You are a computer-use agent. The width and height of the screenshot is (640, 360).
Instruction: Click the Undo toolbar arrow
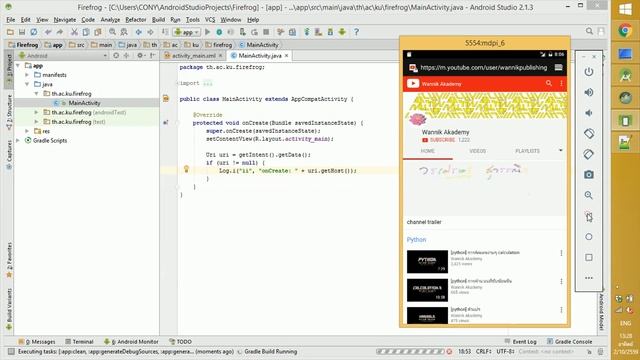click(x=48, y=32)
